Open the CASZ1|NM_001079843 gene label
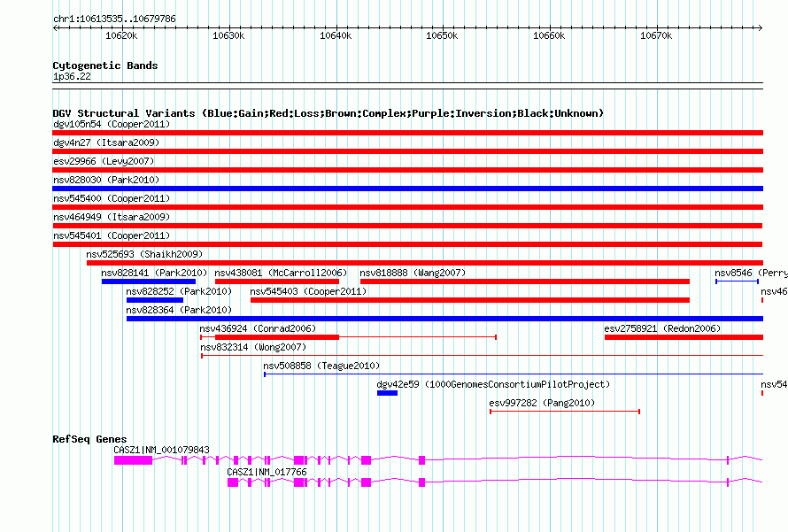The width and height of the screenshot is (788, 532). coord(161,450)
